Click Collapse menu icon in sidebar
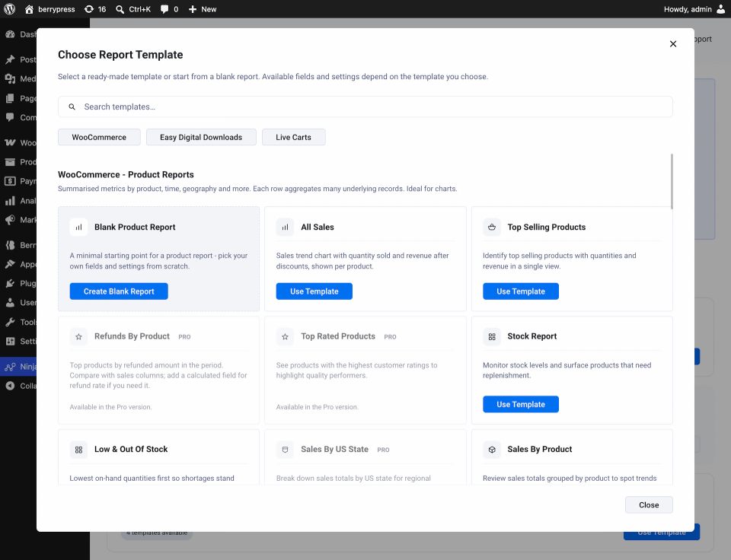Viewport: 731px width, 560px height. [10, 386]
